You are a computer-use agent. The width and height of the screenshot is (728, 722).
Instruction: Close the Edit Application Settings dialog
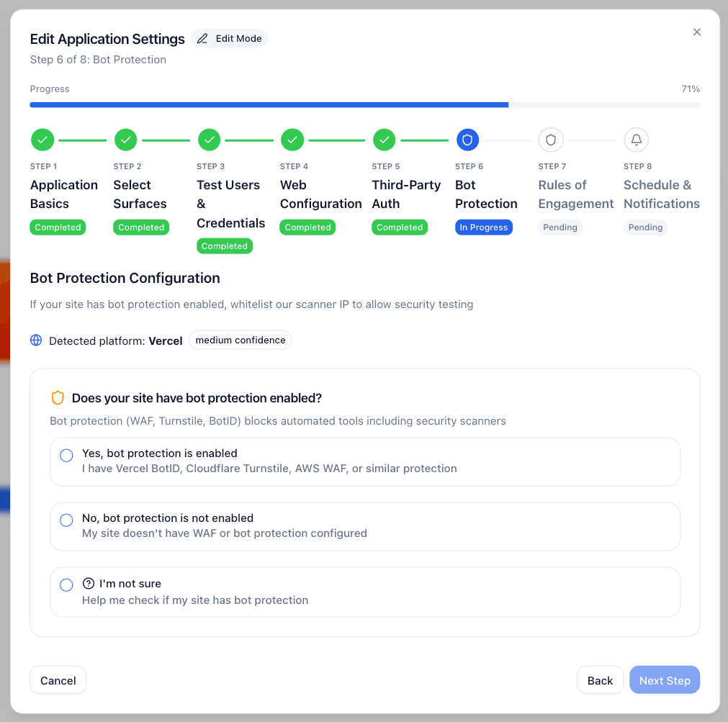(x=696, y=32)
